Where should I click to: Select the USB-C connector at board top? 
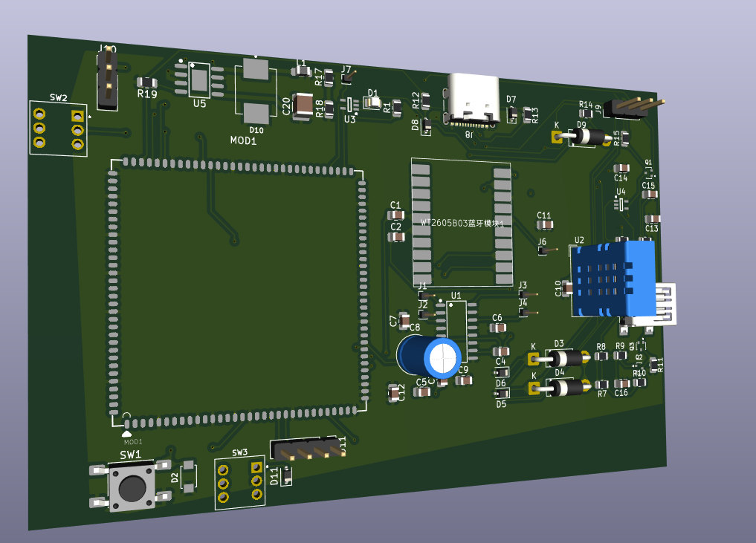click(x=472, y=100)
